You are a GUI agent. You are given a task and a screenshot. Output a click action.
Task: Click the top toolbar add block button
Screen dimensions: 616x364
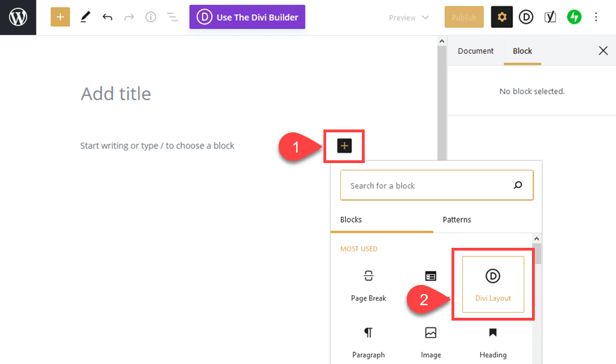(60, 17)
